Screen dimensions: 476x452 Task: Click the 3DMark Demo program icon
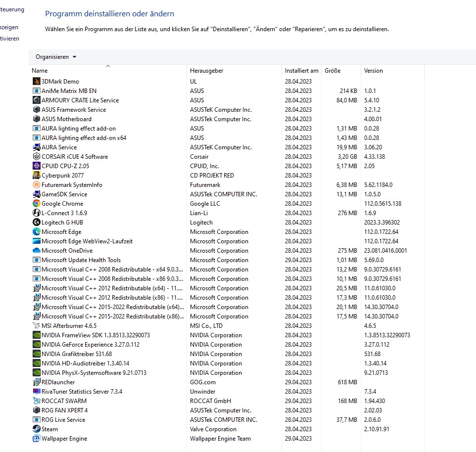click(x=37, y=81)
